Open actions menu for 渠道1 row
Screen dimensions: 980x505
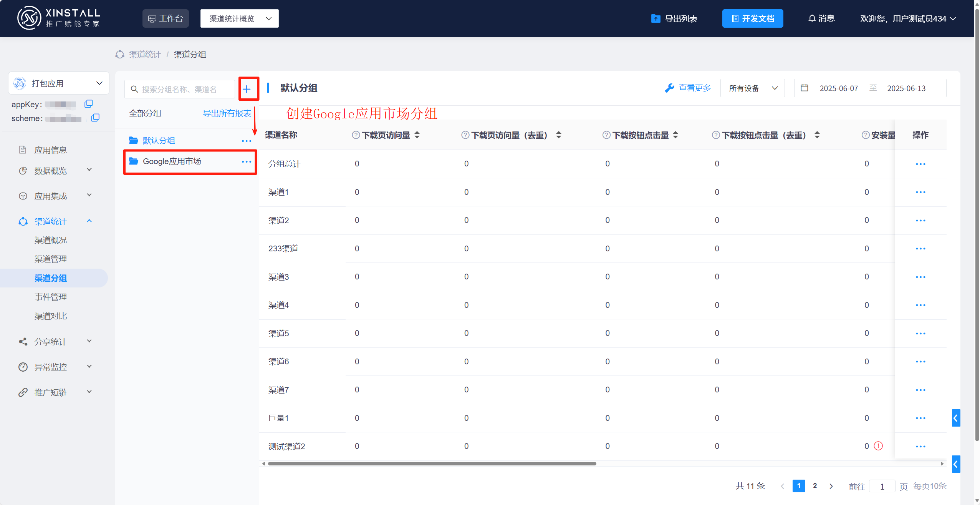(920, 192)
